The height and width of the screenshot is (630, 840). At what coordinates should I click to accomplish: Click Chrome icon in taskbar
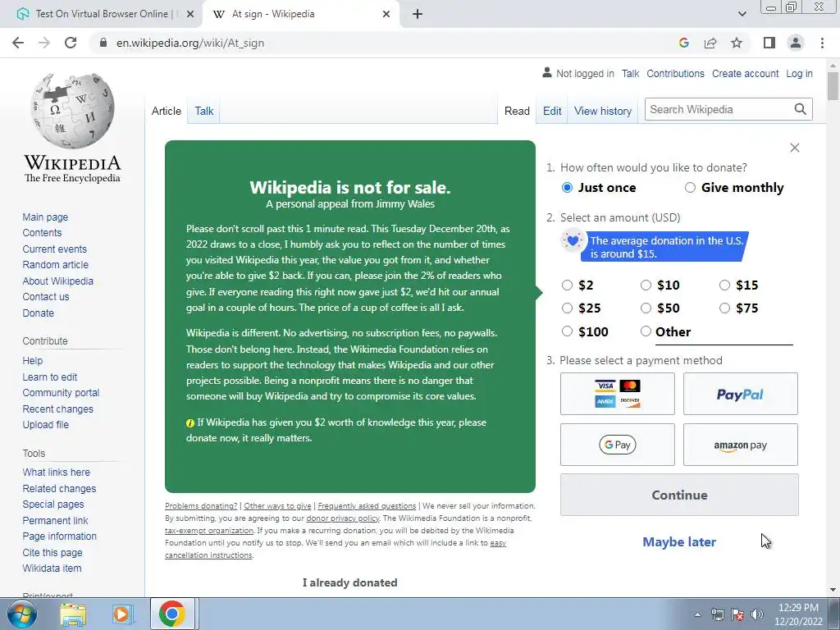[172, 614]
